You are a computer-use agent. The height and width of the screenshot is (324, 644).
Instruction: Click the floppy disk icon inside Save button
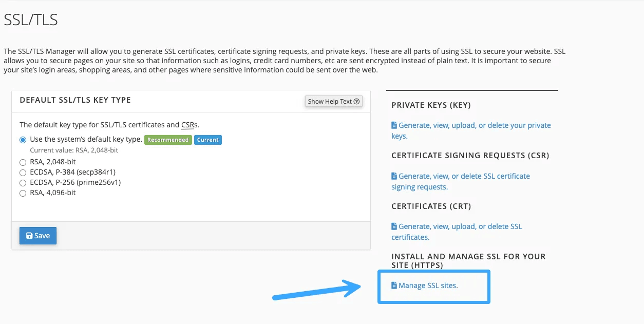[30, 235]
